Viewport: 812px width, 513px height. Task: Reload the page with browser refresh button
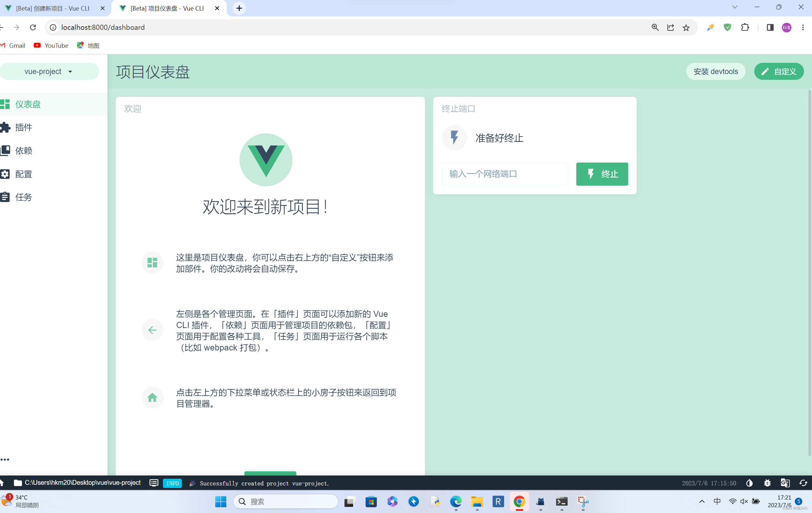(33, 27)
